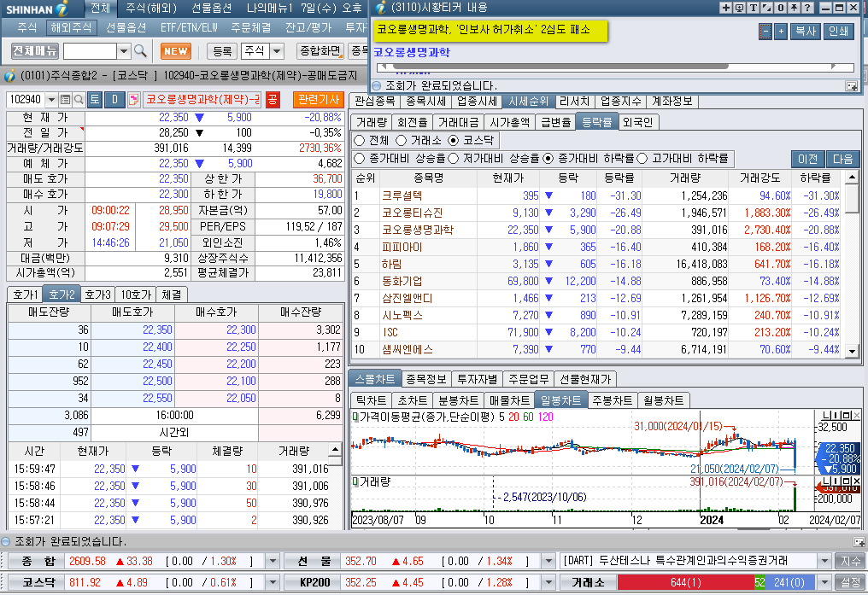Click the x close icon on price chart pane
This screenshot has height=595, width=868.
856,415
